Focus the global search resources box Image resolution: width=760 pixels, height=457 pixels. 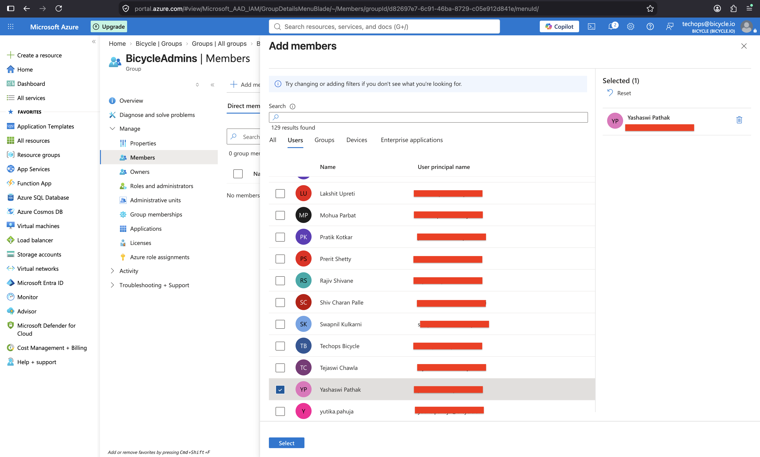384,27
